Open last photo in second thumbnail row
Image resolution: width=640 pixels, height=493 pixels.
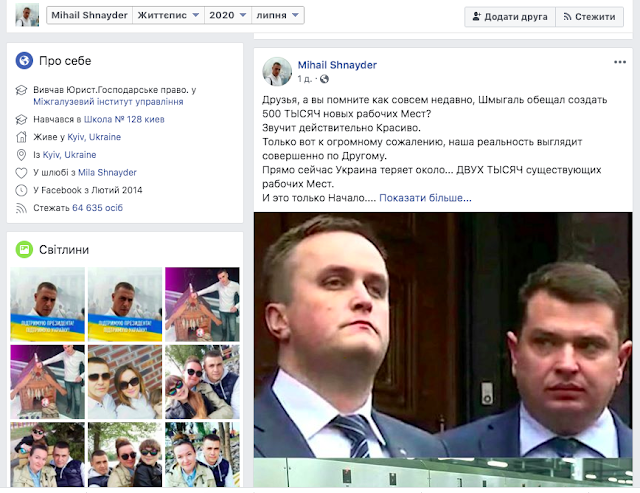[202, 382]
